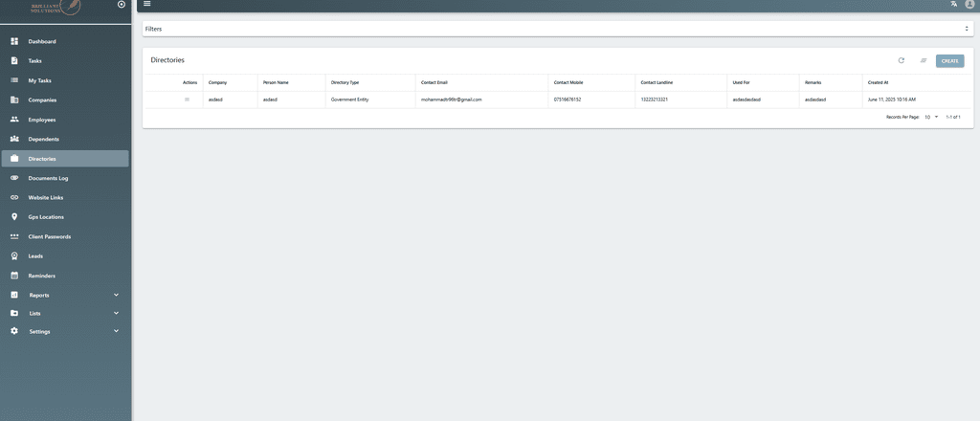The width and height of the screenshot is (980, 421).
Task: Click the My Tasks list icon
Action: (14, 80)
